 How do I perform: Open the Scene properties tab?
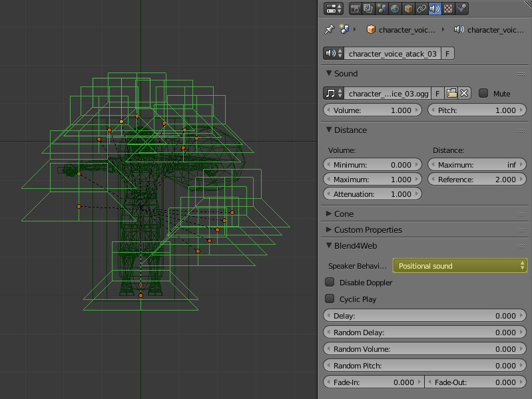(382, 9)
